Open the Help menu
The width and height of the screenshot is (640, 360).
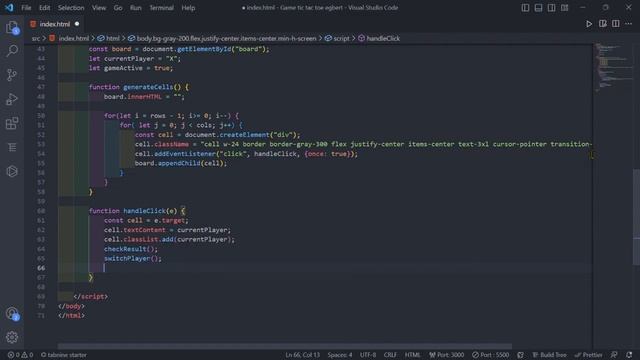point(188,8)
